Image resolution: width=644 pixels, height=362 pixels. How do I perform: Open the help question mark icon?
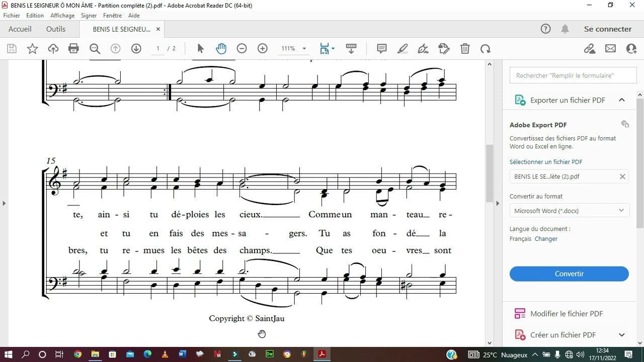coord(545,29)
